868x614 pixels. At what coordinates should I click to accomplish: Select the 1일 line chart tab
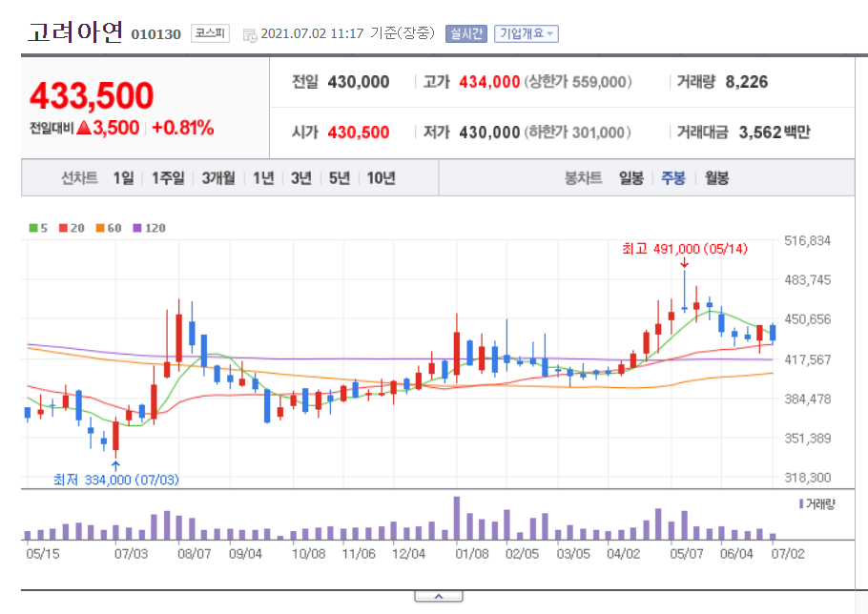click(123, 178)
